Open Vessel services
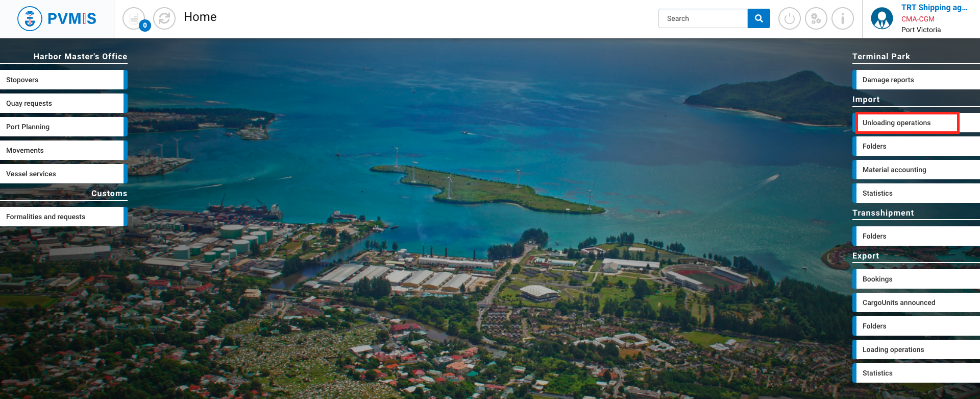 point(61,174)
